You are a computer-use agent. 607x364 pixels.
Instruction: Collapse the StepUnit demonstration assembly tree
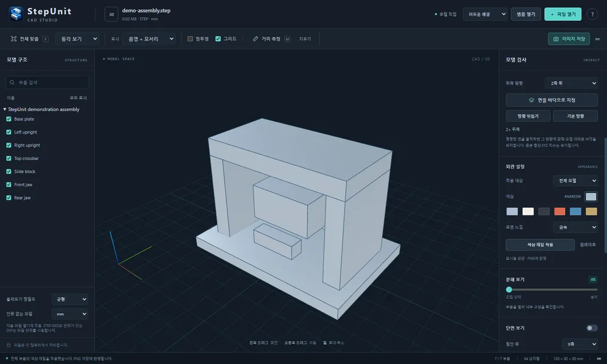click(x=5, y=109)
